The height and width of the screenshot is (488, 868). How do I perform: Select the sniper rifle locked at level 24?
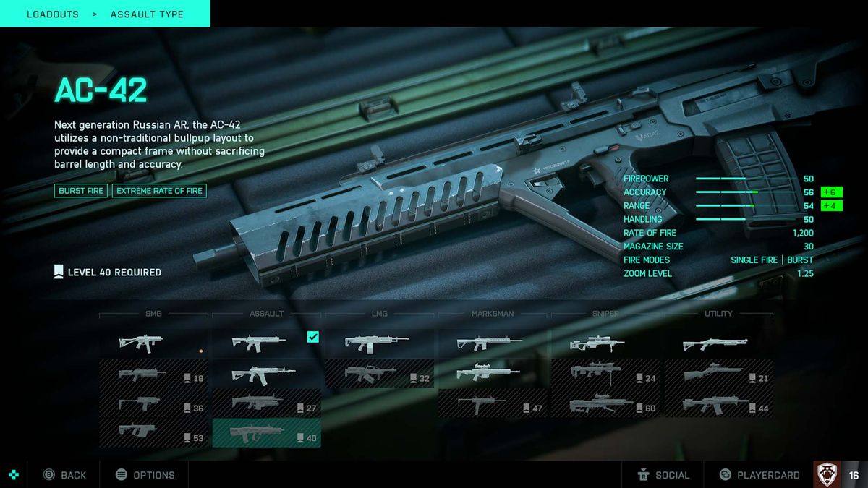point(605,373)
